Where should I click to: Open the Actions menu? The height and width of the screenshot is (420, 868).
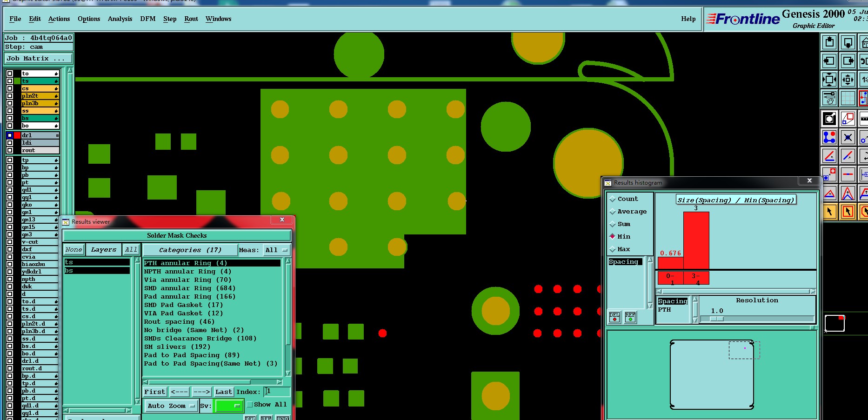[x=59, y=19]
